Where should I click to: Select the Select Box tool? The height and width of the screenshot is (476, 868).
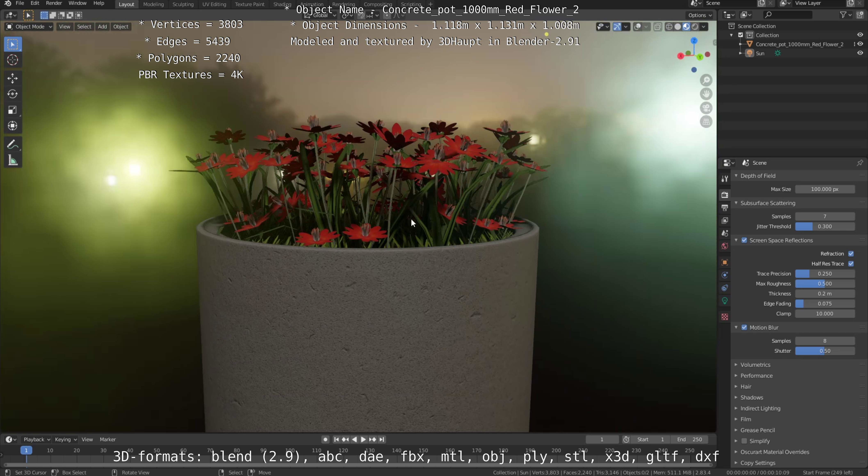pyautogui.click(x=13, y=44)
